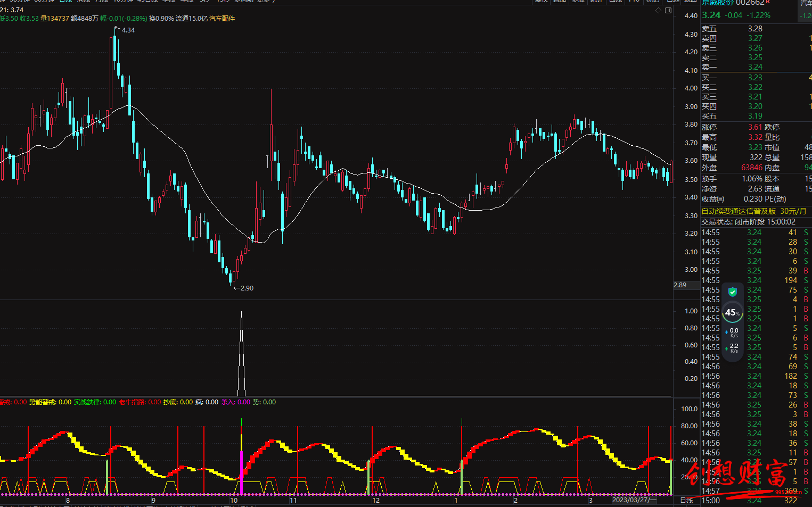The height and width of the screenshot is (507, 812).
Task: Click the 额4848万 turnover readout
Action: click(84, 19)
